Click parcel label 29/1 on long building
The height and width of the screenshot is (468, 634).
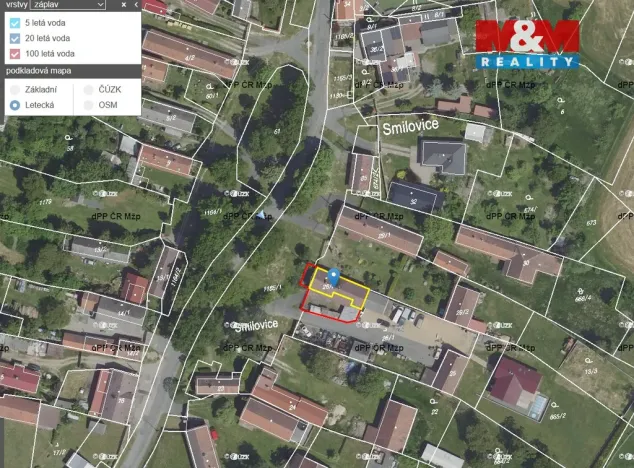coord(384,235)
